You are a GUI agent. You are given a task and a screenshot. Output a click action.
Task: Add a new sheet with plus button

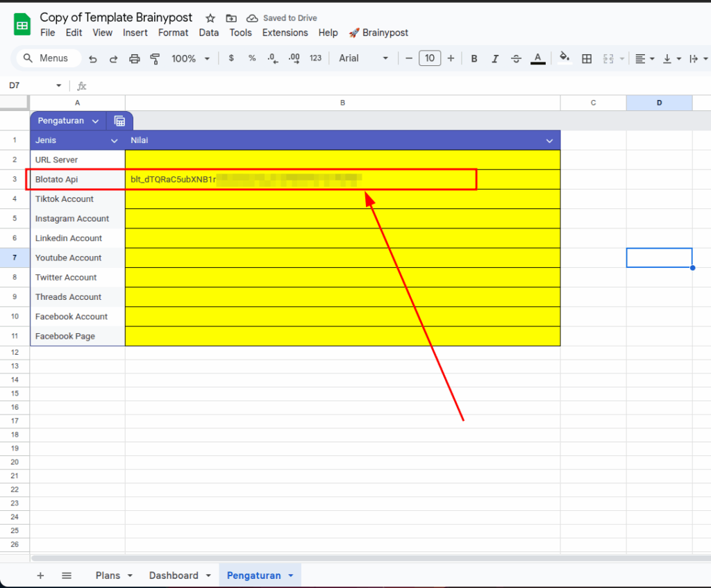tap(40, 576)
